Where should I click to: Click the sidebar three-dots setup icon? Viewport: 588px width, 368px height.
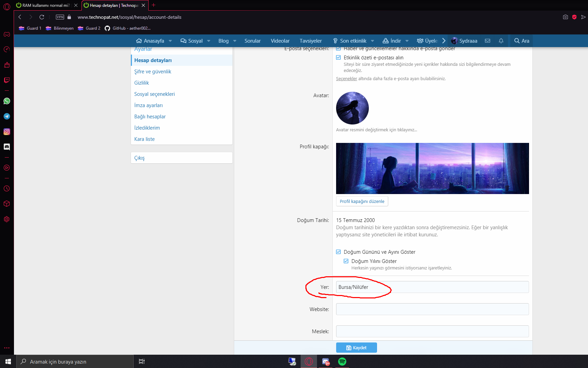pyautogui.click(x=7, y=348)
